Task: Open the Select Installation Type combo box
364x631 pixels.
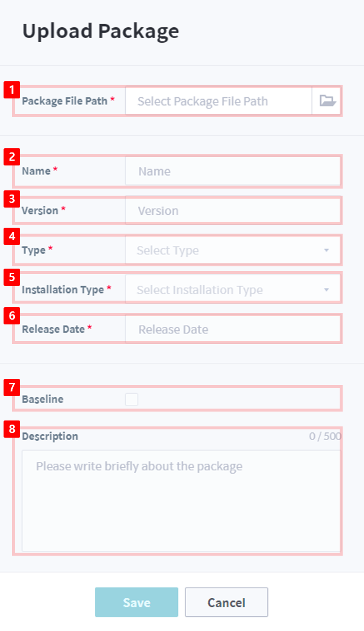Action: (x=232, y=289)
